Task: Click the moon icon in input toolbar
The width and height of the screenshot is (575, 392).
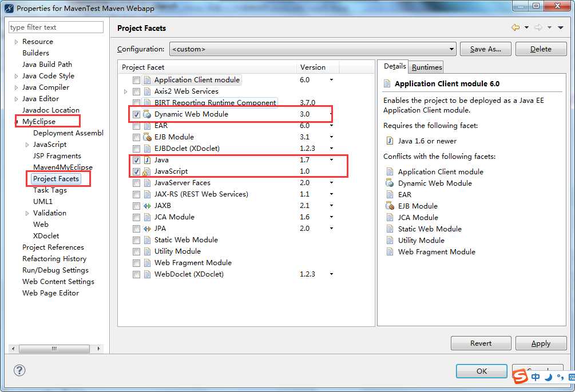Action: [x=548, y=377]
